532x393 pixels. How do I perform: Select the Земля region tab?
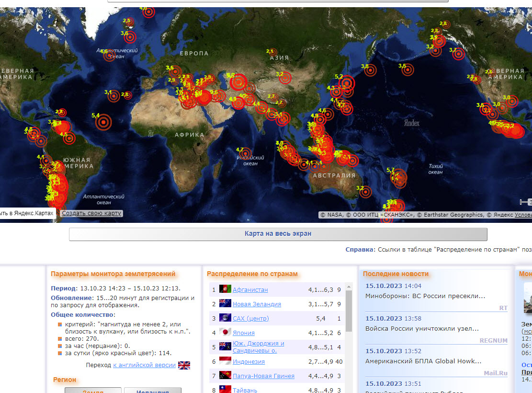[x=93, y=391]
